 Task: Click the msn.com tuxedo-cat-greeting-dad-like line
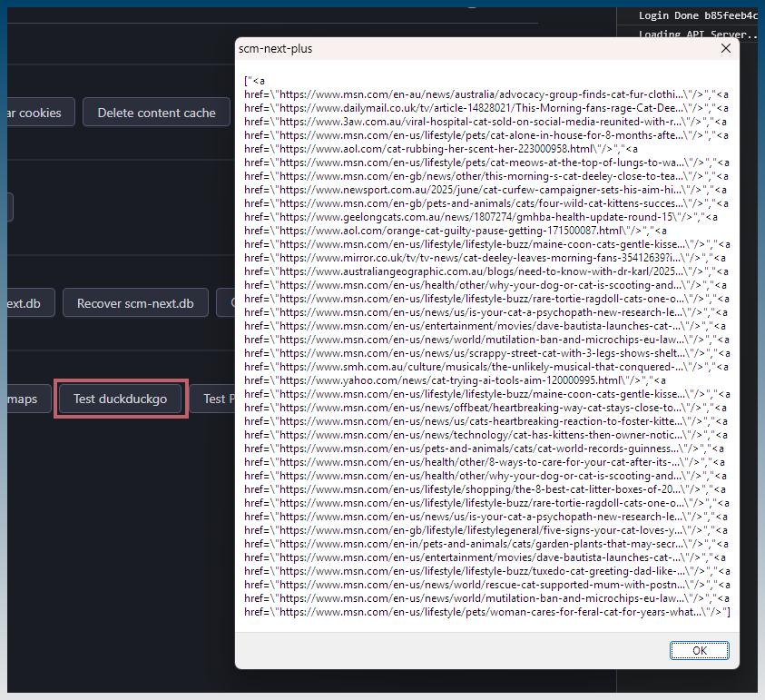tap(487, 571)
